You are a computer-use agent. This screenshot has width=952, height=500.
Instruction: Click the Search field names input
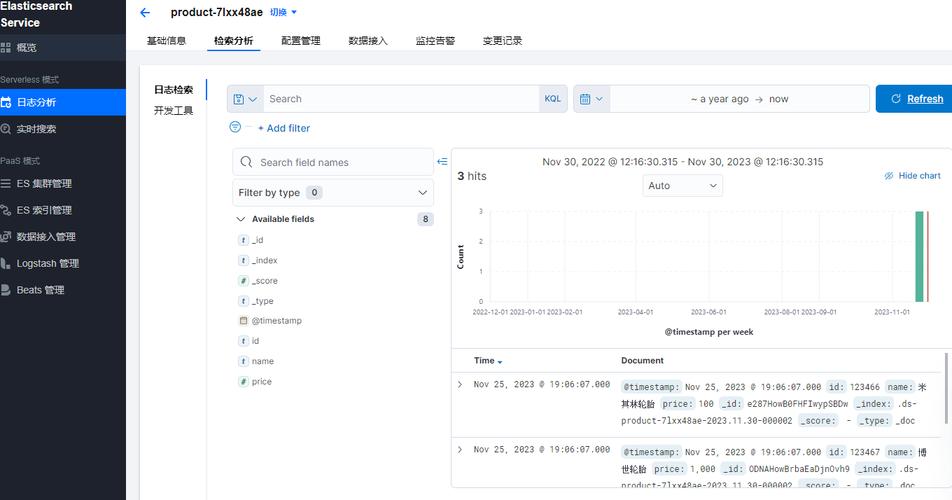333,162
